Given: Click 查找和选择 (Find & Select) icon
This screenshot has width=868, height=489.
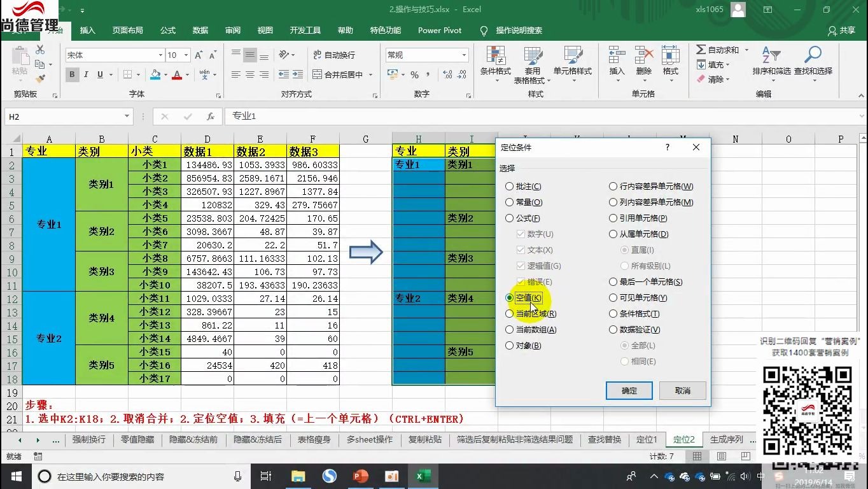Looking at the screenshot, I should [x=813, y=64].
